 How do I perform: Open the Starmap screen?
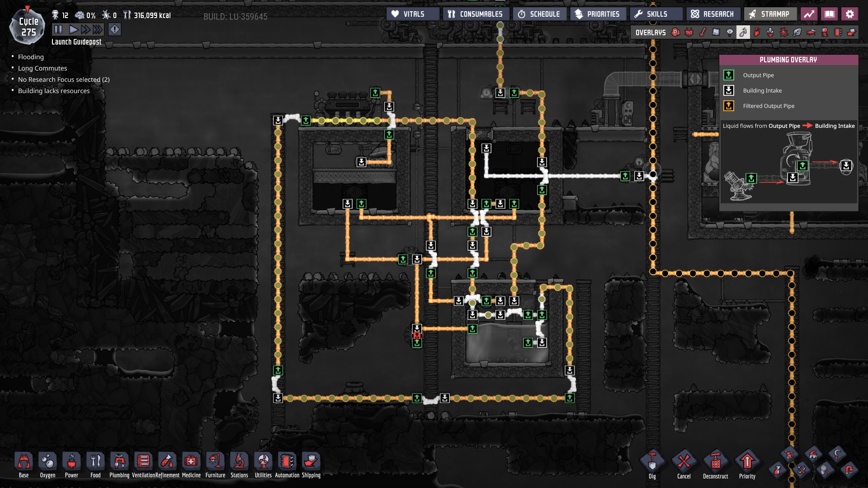pos(770,14)
